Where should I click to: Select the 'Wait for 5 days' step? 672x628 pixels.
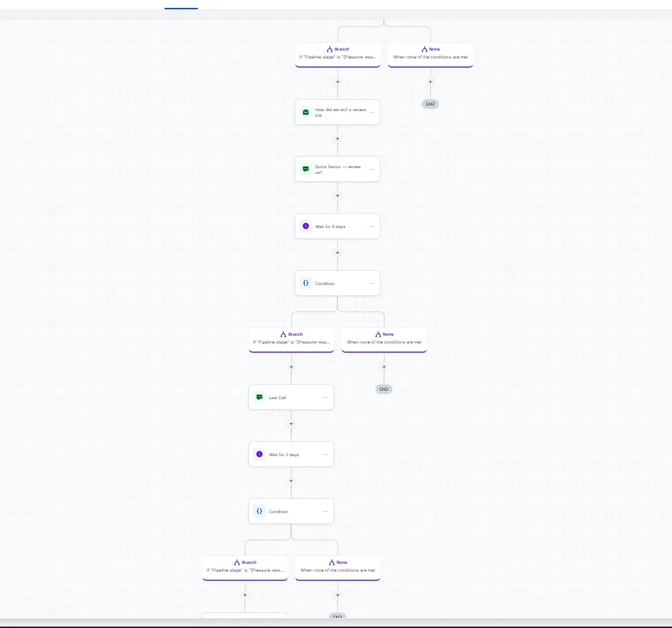coord(337,226)
